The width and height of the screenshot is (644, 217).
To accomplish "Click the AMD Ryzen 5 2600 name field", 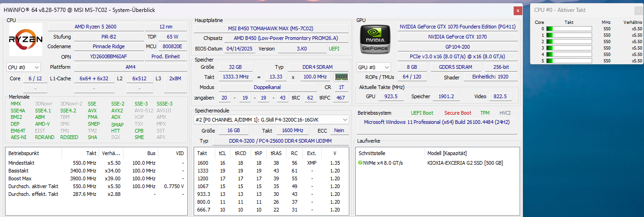I will point(95,27).
